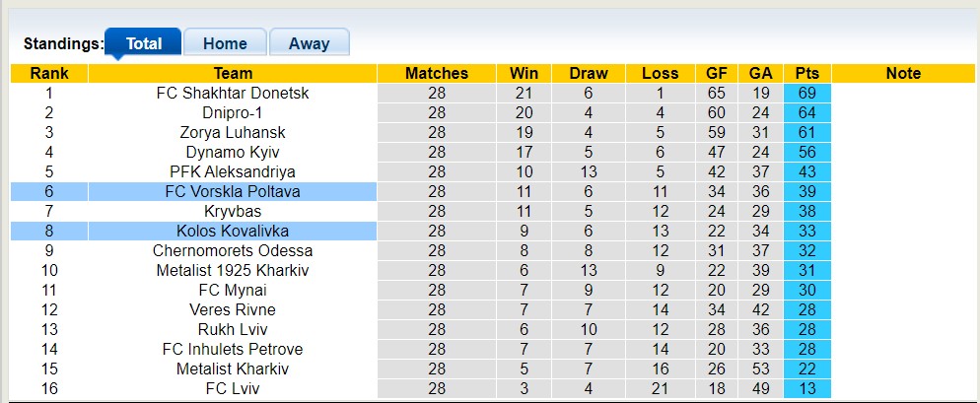
Task: Click the Pts column header
Action: 806,73
